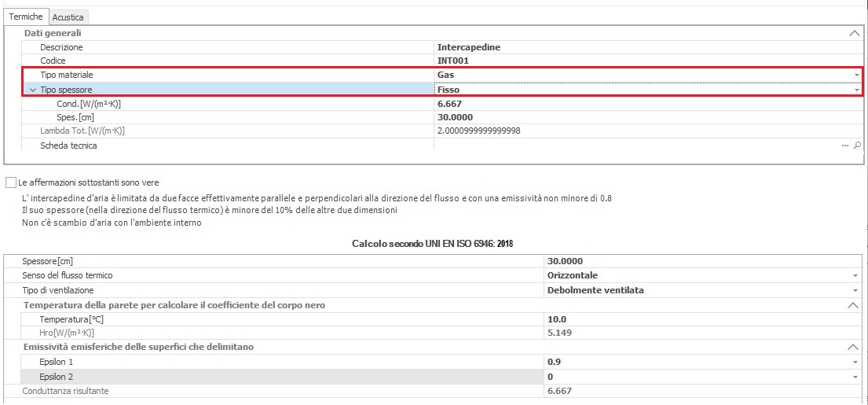
Task: Click the Temperatura[°C] value 10.0
Action: point(556,319)
